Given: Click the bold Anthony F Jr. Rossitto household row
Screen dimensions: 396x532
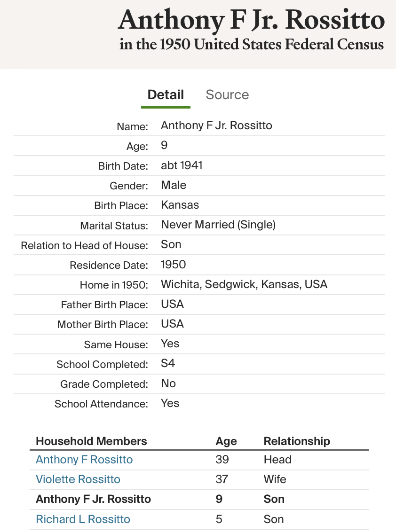Looking at the screenshot, I should pos(93,499).
